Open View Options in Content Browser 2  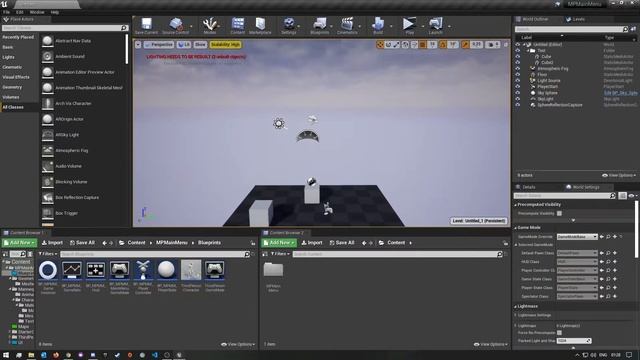pos(491,344)
